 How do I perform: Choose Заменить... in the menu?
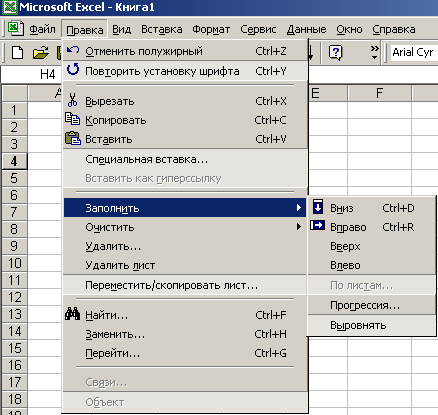[185, 334]
